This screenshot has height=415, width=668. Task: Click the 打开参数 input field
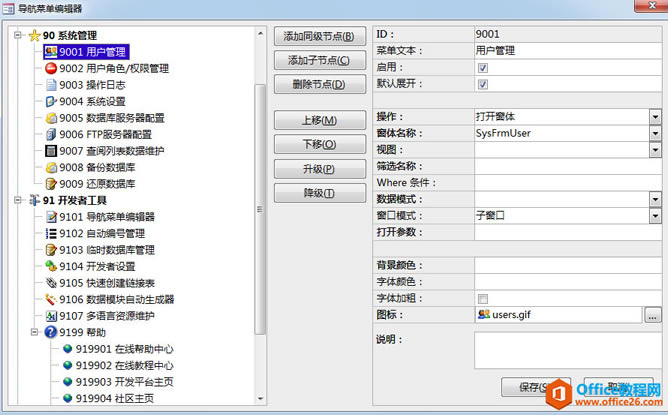click(x=568, y=232)
